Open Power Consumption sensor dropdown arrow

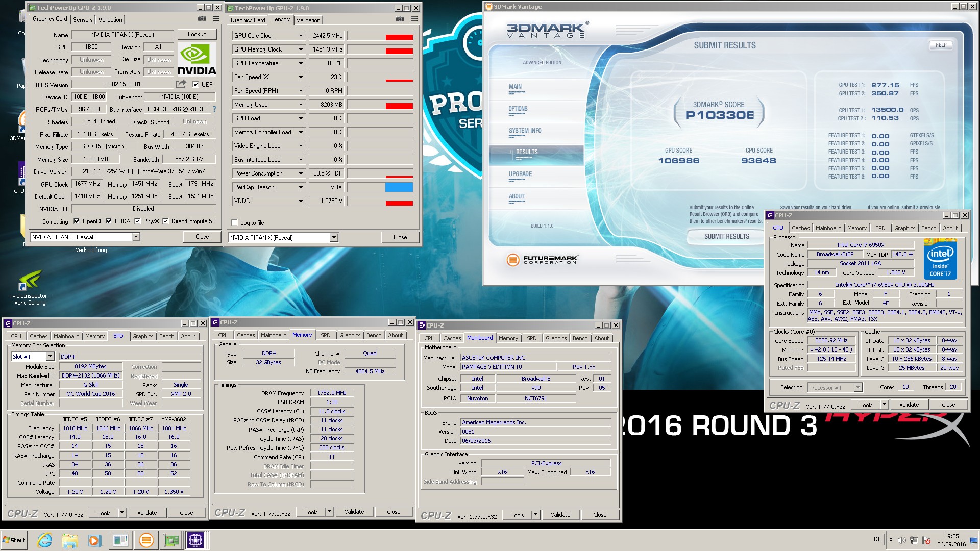(x=301, y=173)
